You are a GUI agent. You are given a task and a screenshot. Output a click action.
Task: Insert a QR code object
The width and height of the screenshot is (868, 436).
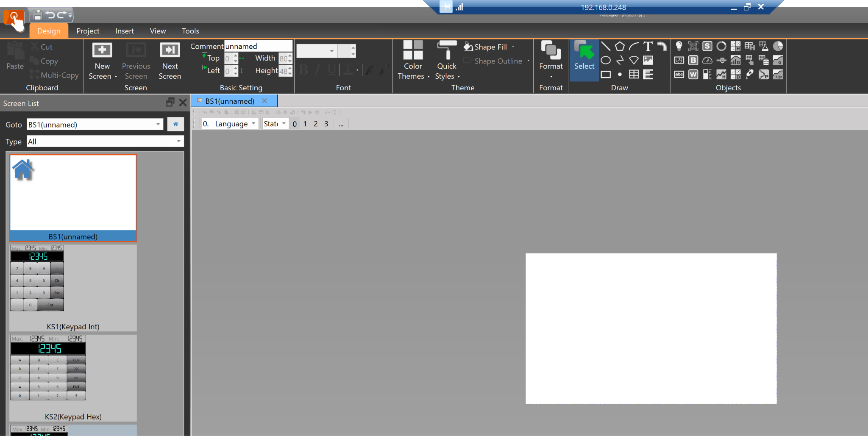693,47
